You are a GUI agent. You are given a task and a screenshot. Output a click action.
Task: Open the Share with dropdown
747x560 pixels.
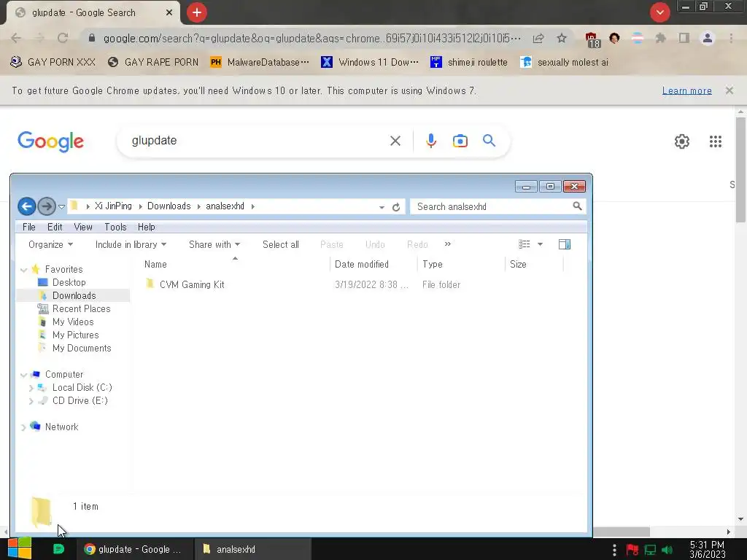point(214,244)
